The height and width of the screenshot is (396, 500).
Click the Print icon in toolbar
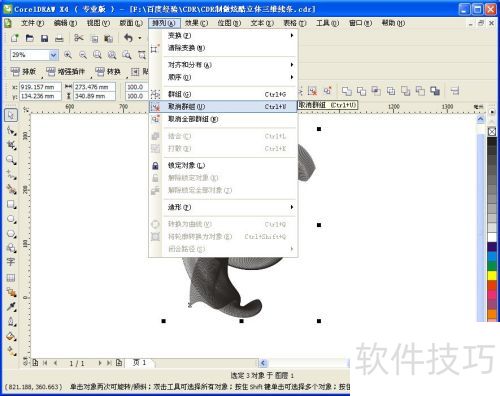coord(59,38)
